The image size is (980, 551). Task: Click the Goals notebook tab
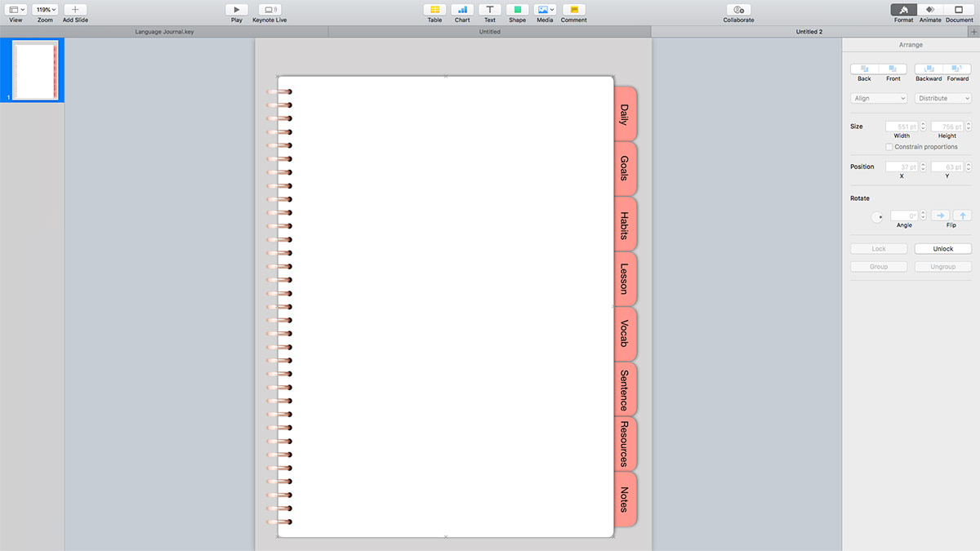tap(625, 169)
